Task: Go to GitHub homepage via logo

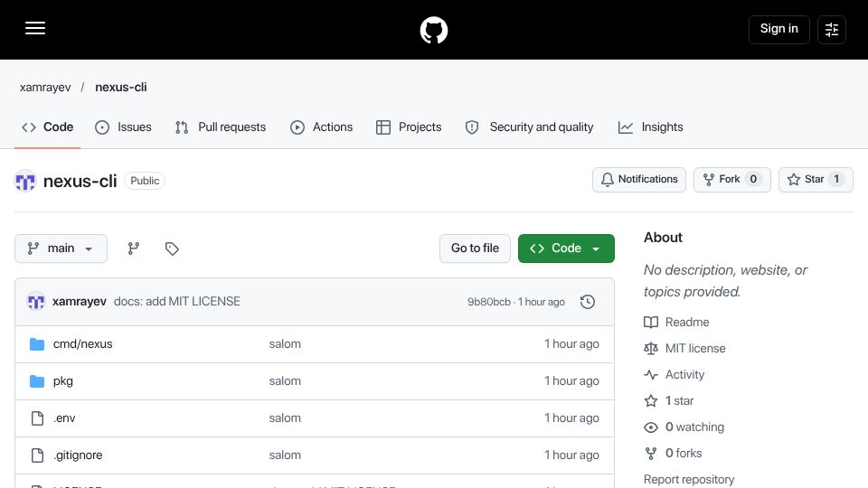Action: click(433, 30)
